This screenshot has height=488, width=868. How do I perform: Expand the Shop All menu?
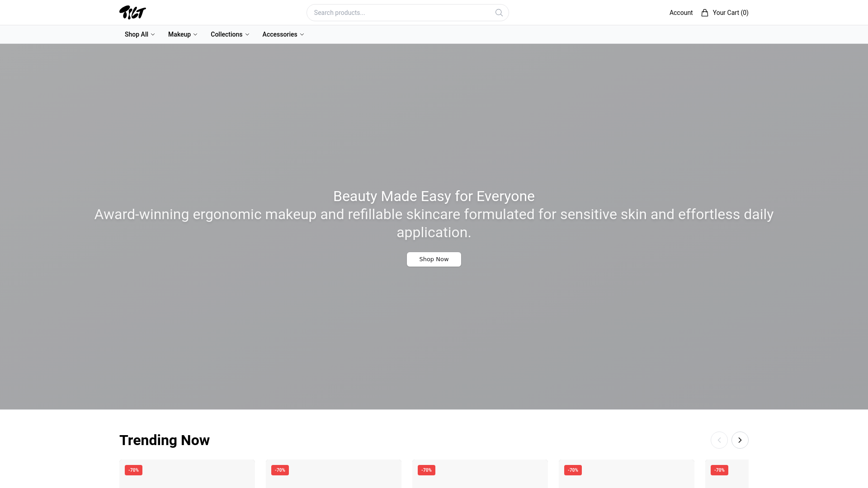click(x=140, y=34)
